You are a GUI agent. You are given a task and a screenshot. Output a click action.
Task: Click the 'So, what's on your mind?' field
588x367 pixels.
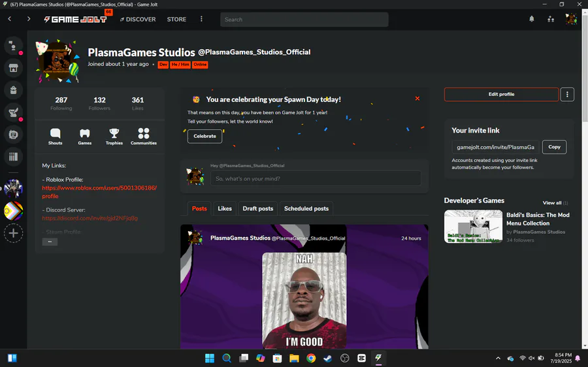[316, 178]
